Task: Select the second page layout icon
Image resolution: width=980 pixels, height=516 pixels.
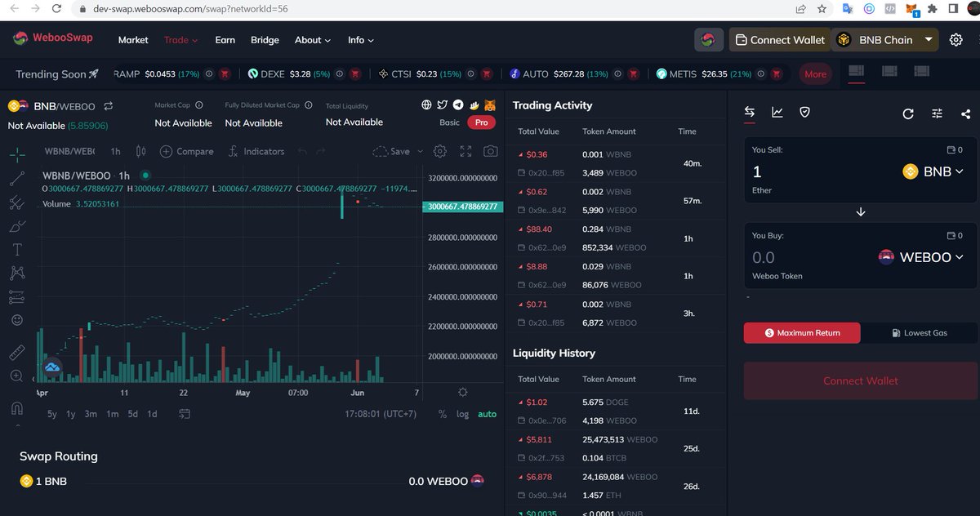Action: (x=889, y=72)
